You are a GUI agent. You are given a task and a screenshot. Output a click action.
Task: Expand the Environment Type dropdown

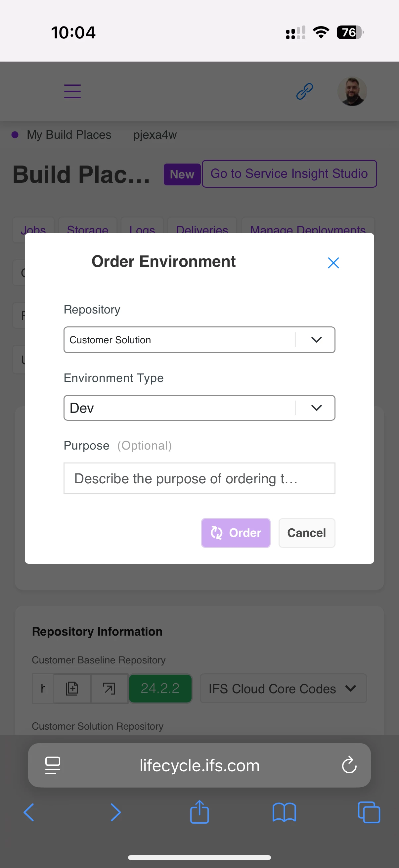tap(199, 408)
